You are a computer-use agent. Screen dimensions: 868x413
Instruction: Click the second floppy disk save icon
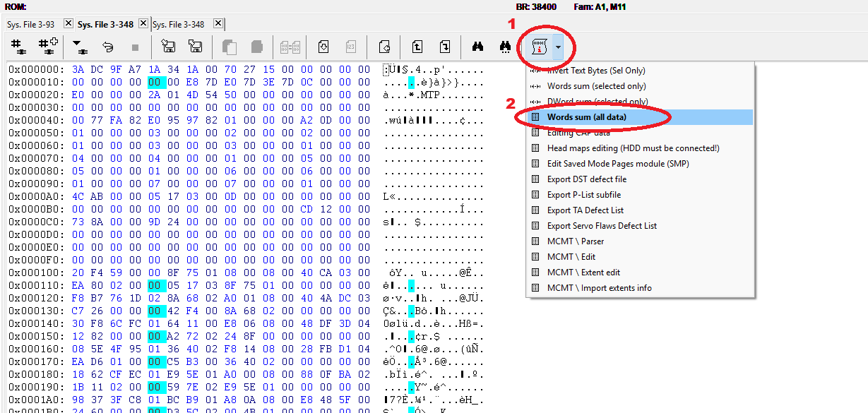(x=196, y=47)
